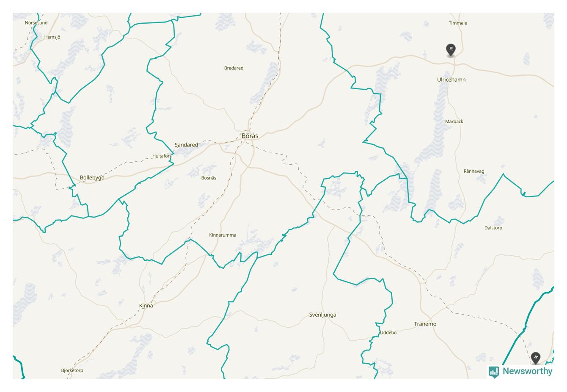Screen dimensions: 567x392
Task: Click the map pin near the Newsworthy logo
Action: (536, 358)
